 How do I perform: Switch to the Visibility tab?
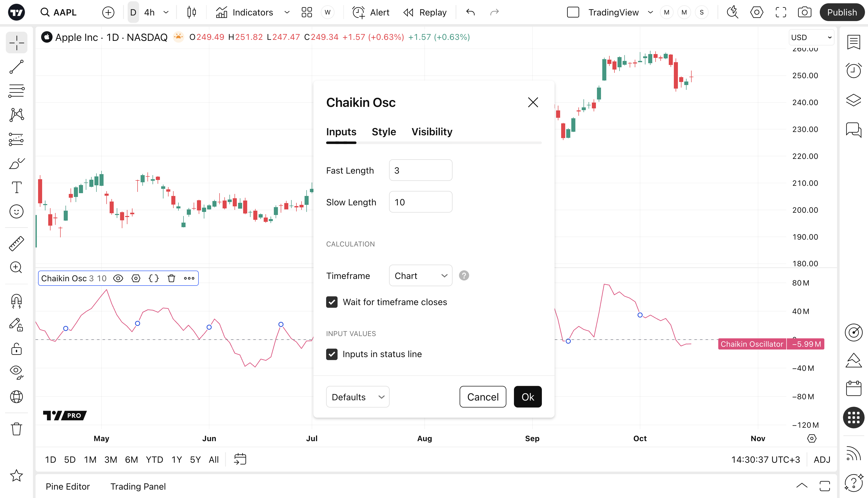coord(432,132)
